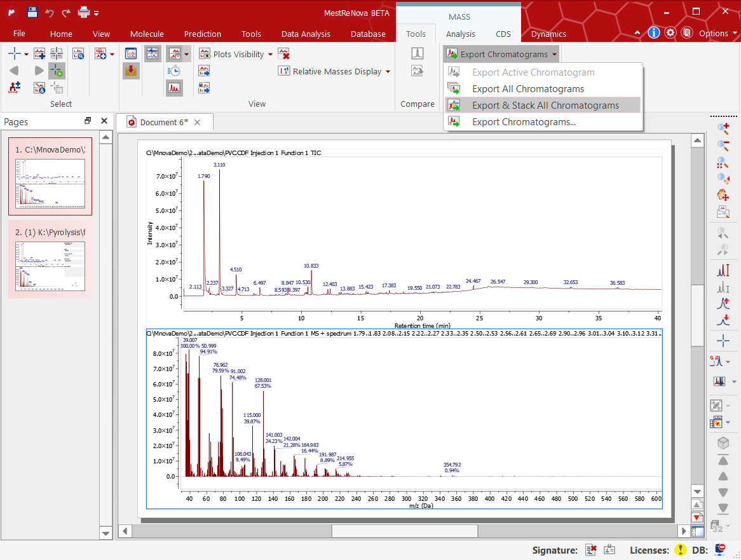Choose Export & Stack All Chromatograms

[545, 106]
